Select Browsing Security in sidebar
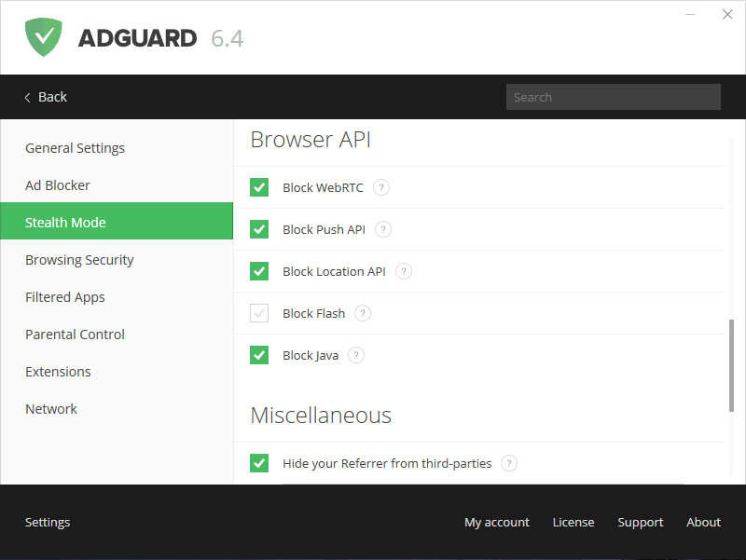Image resolution: width=746 pixels, height=560 pixels. 79,260
